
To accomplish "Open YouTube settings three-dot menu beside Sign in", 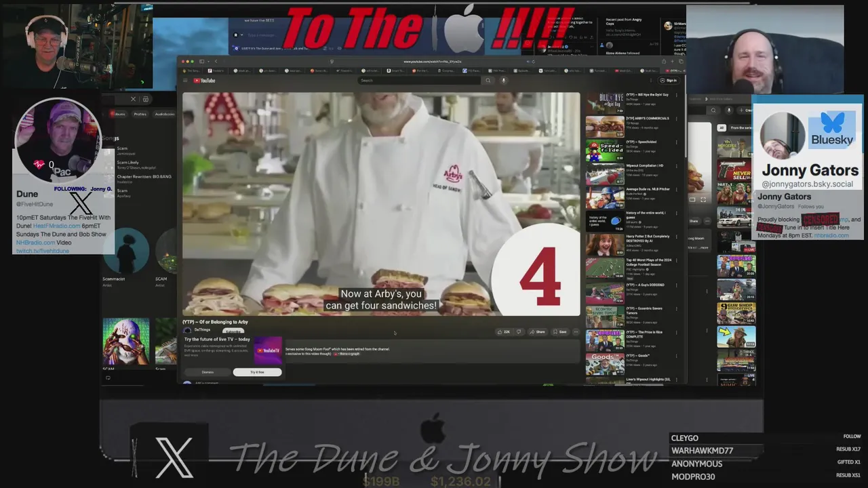I will pyautogui.click(x=651, y=81).
